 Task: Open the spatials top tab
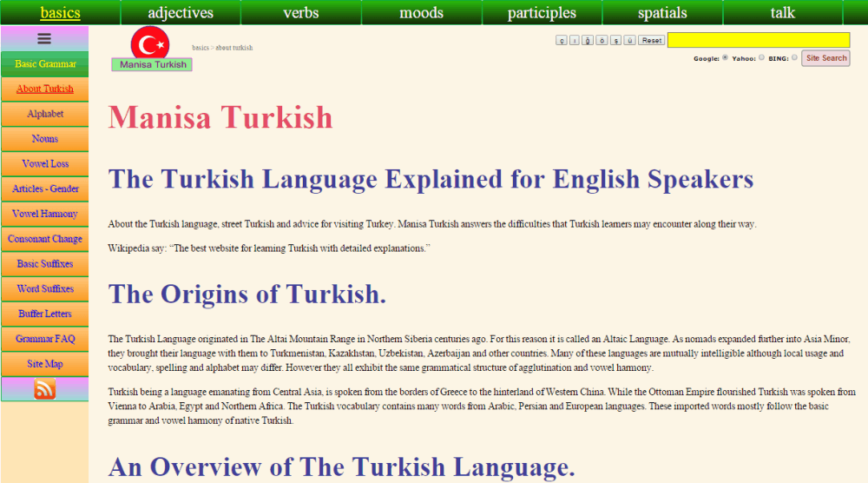(662, 12)
